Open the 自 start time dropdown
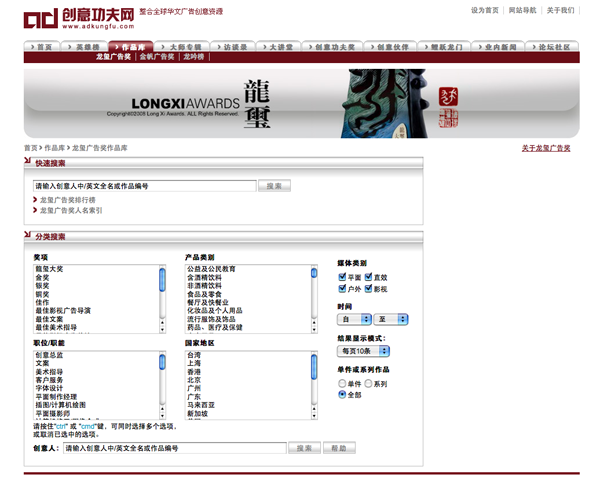The height and width of the screenshot is (478, 600). click(x=354, y=319)
